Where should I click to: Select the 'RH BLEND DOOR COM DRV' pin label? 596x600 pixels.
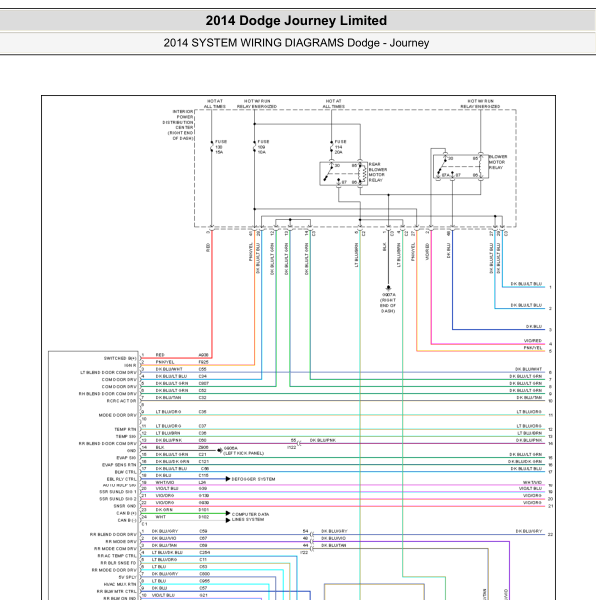[107, 394]
